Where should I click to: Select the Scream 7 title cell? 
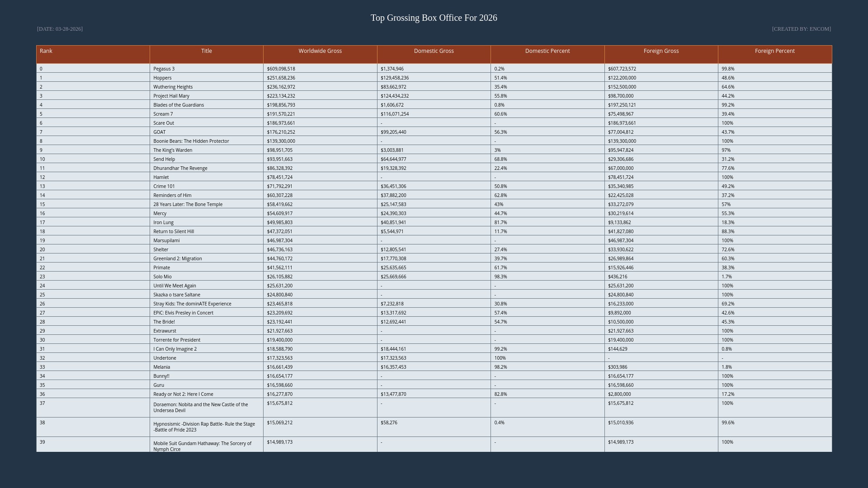[163, 114]
